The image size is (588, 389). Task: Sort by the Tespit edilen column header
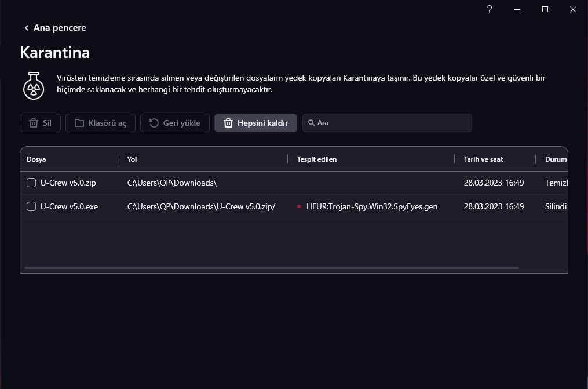317,159
